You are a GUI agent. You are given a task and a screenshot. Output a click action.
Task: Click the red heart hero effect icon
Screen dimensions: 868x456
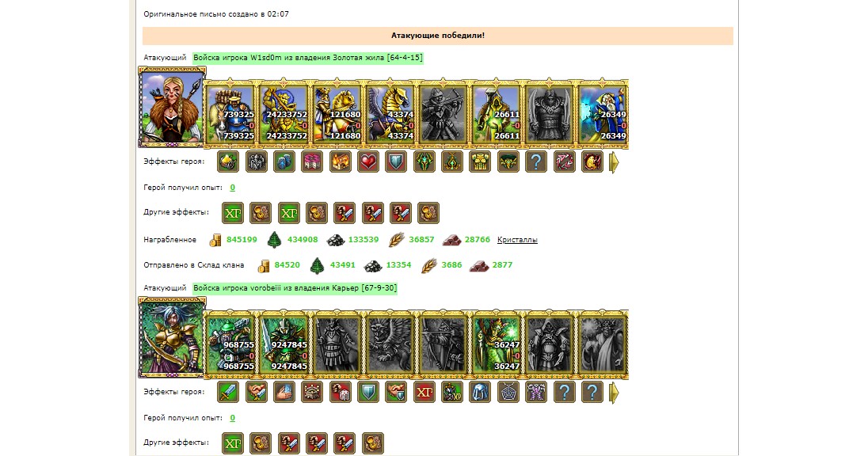[368, 162]
